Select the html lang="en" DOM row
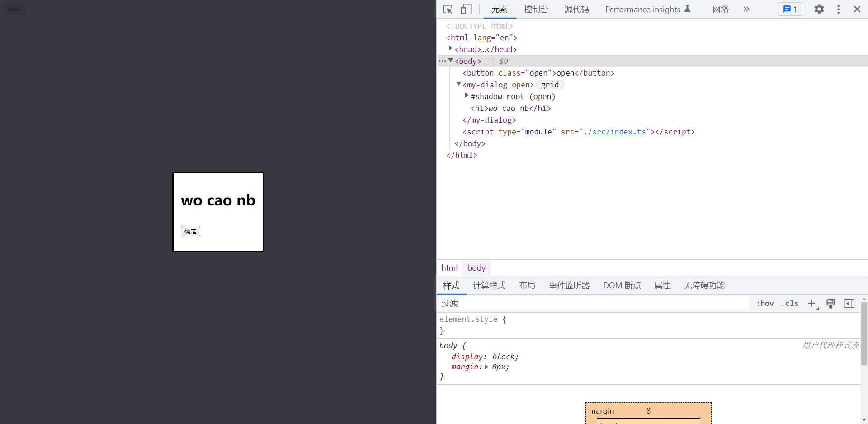 482,38
